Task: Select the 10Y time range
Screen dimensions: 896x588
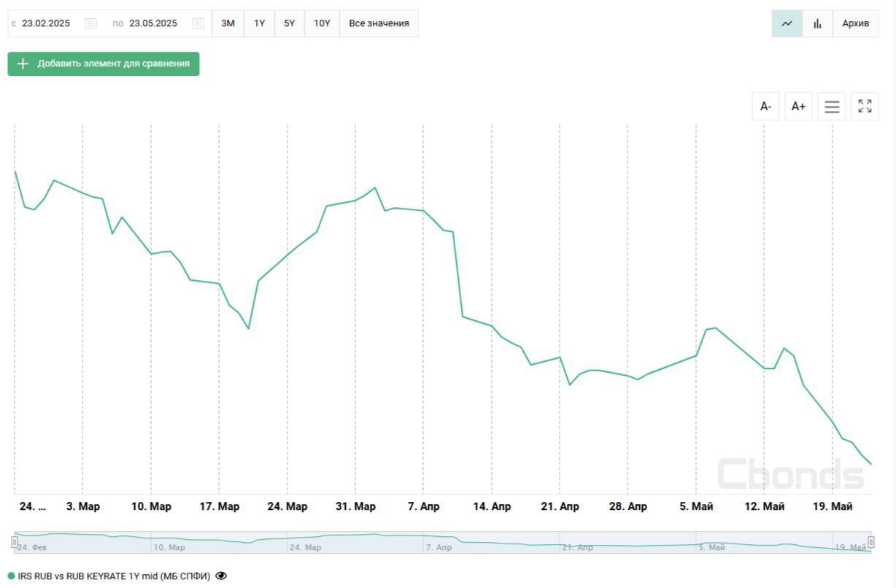Action: (322, 23)
